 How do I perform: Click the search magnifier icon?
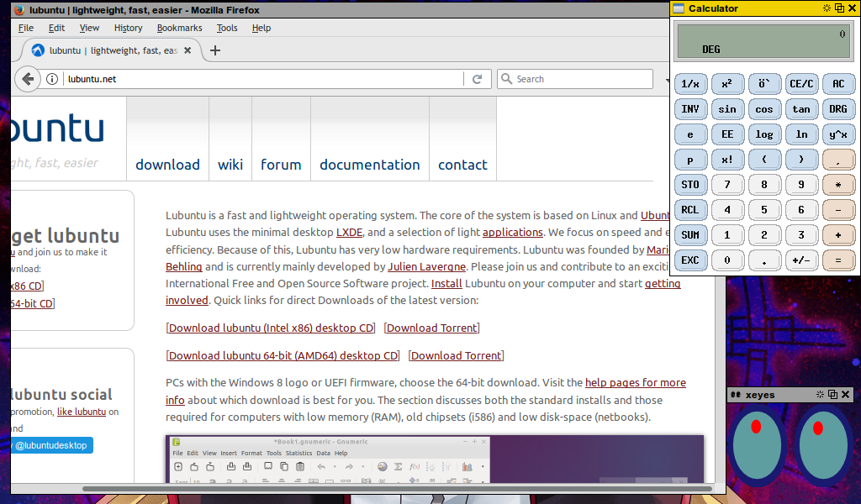(x=507, y=79)
